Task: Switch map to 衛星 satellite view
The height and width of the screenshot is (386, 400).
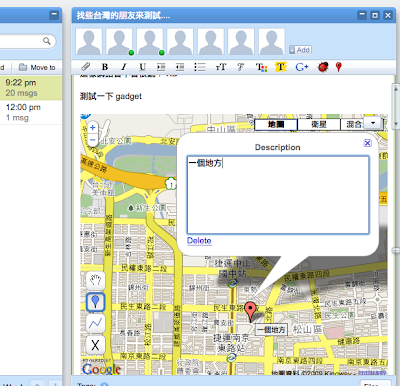Action: 319,125
